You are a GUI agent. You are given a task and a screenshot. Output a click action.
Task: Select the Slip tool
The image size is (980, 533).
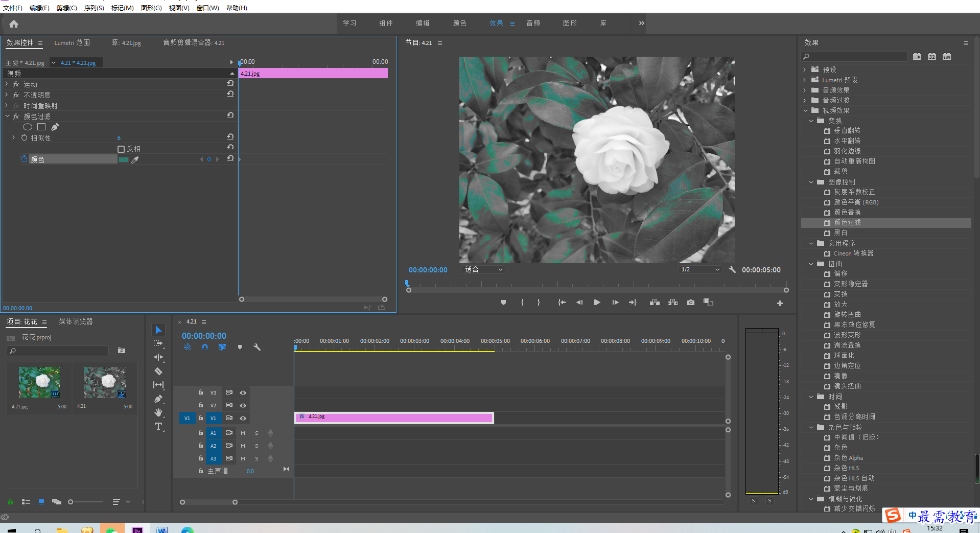click(158, 385)
